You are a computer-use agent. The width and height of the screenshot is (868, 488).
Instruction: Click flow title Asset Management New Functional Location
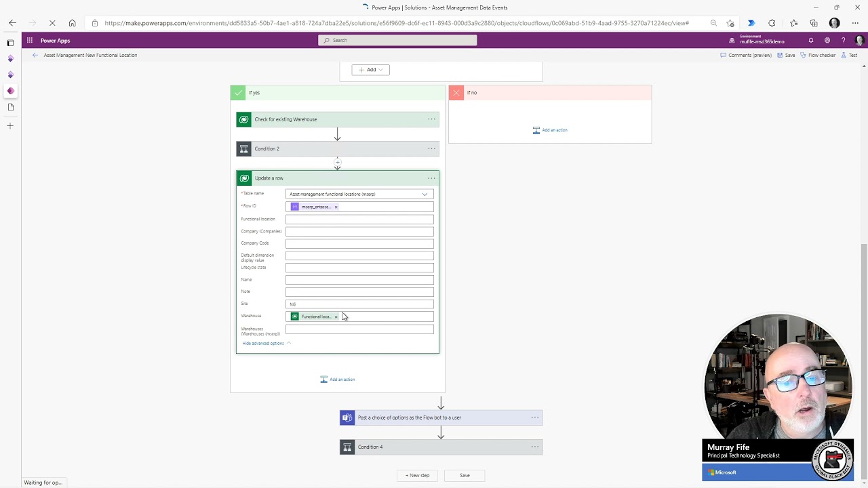point(90,55)
